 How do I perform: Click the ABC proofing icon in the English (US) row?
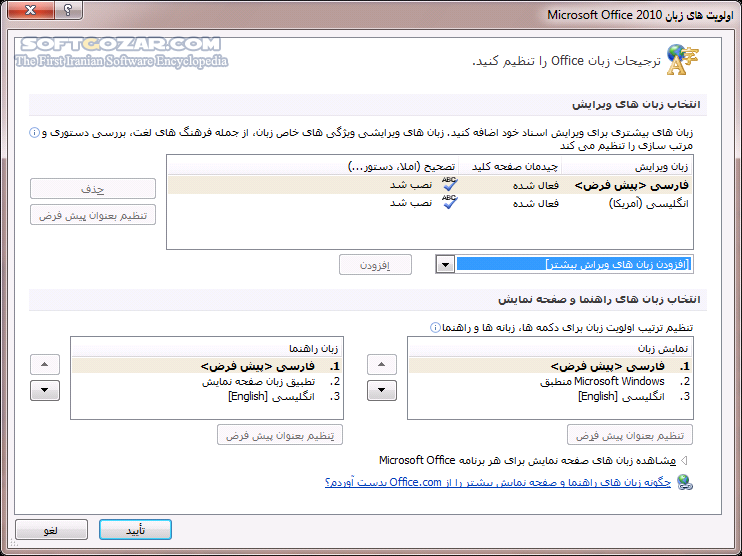(449, 202)
